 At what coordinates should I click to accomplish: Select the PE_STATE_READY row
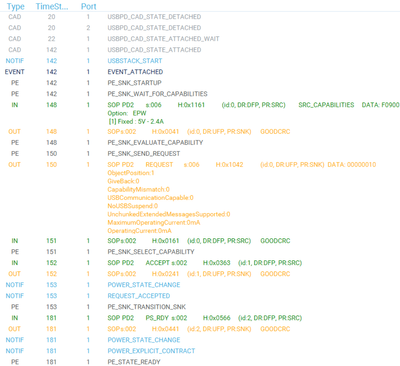coord(200,362)
